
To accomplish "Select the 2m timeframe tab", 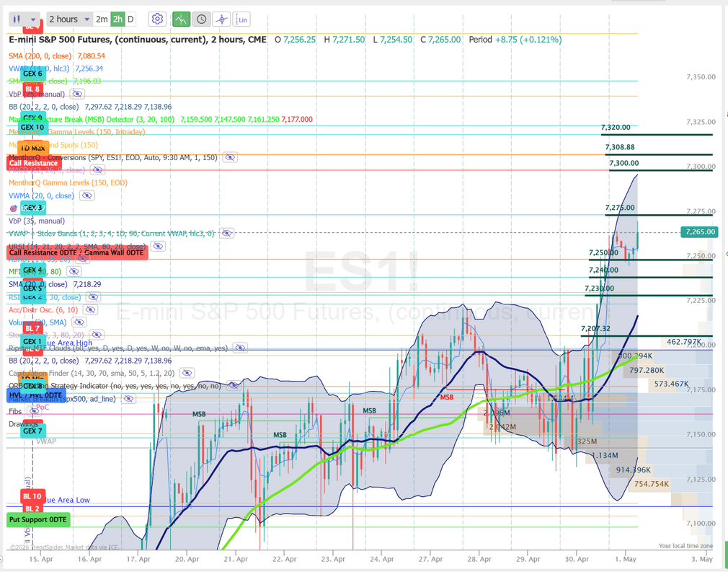I will [102, 19].
